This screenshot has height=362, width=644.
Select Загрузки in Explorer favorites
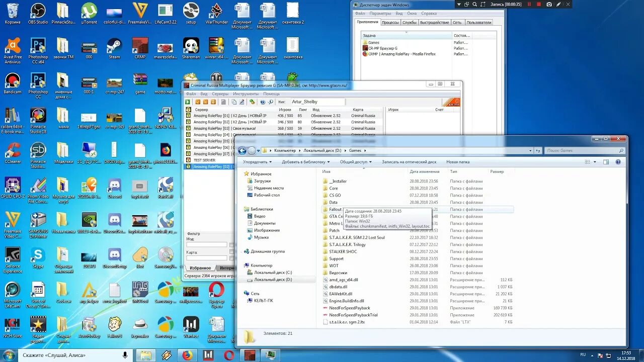[262, 181]
